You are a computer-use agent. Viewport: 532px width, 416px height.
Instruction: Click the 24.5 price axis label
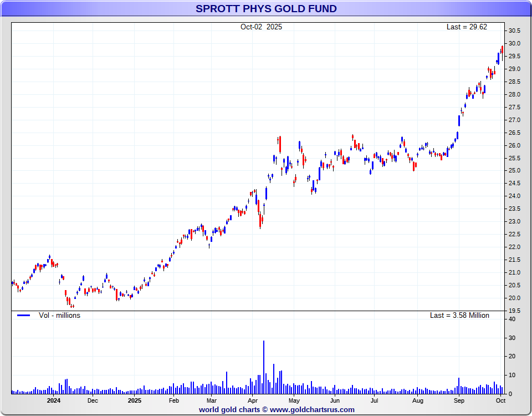(x=514, y=184)
